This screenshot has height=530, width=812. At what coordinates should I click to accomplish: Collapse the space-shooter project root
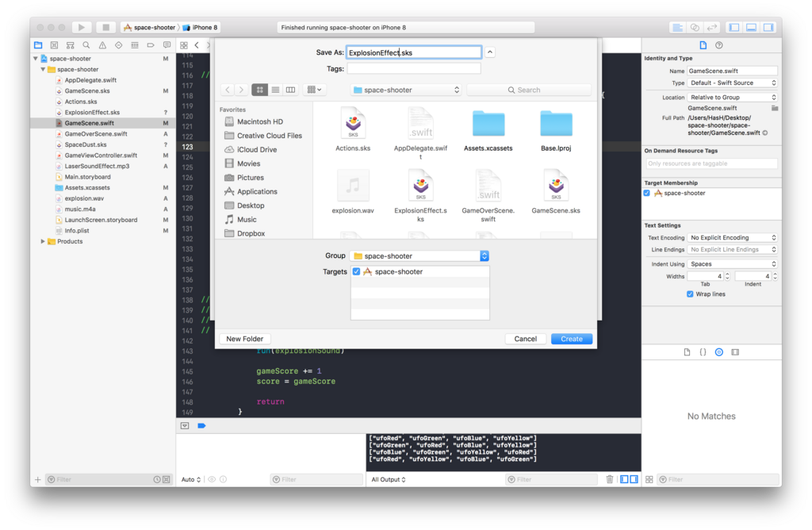(x=36, y=59)
